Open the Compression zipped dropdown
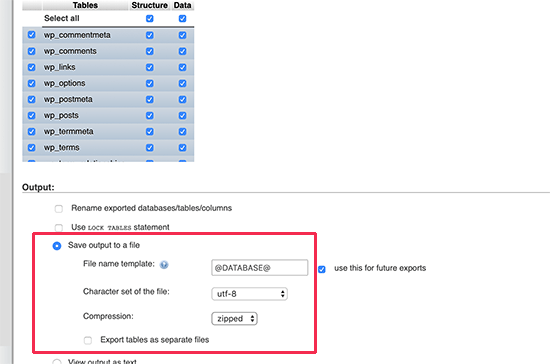 click(x=234, y=319)
